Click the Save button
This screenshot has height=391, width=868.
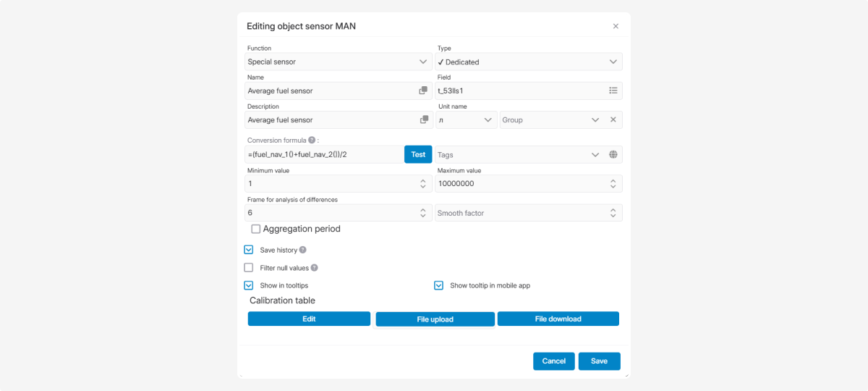pos(599,361)
